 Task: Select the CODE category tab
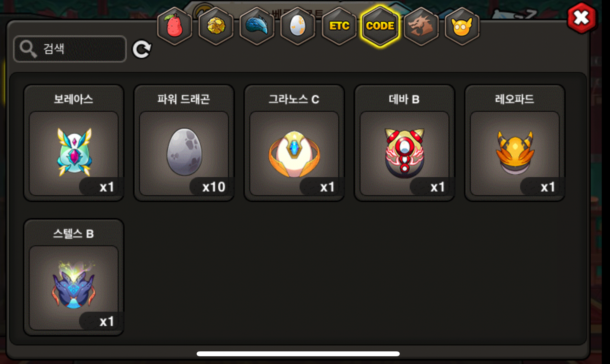[380, 26]
